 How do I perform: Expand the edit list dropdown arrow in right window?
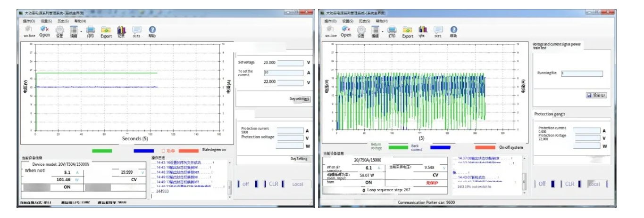coord(383,32)
